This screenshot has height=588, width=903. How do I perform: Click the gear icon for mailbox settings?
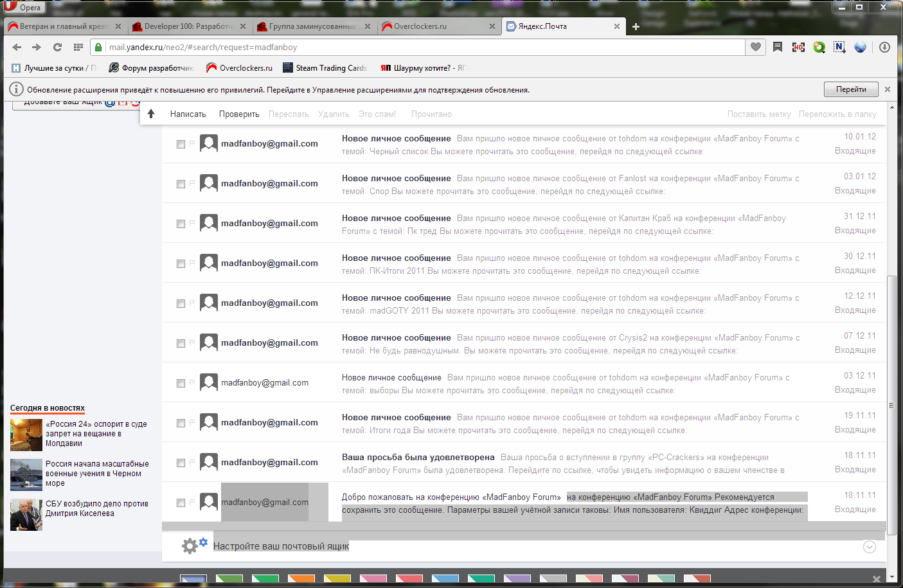coord(190,546)
